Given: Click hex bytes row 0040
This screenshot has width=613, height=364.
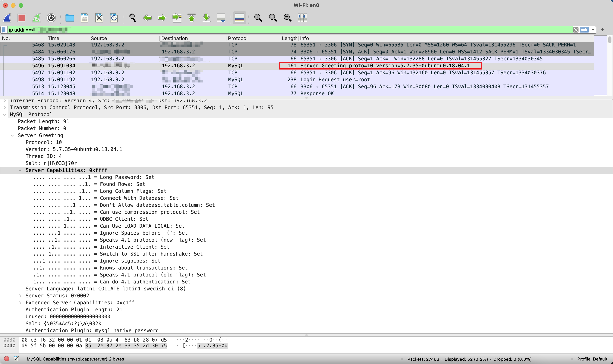Looking at the screenshot, I should (x=94, y=346).
